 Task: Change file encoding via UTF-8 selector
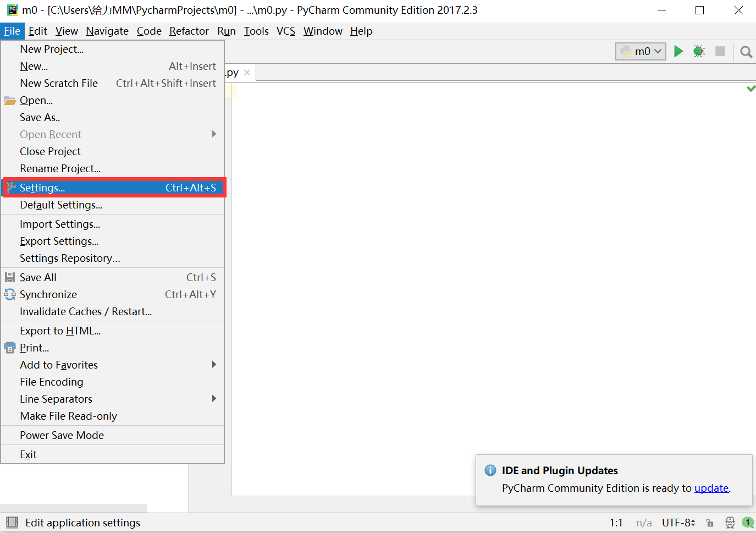pos(678,523)
